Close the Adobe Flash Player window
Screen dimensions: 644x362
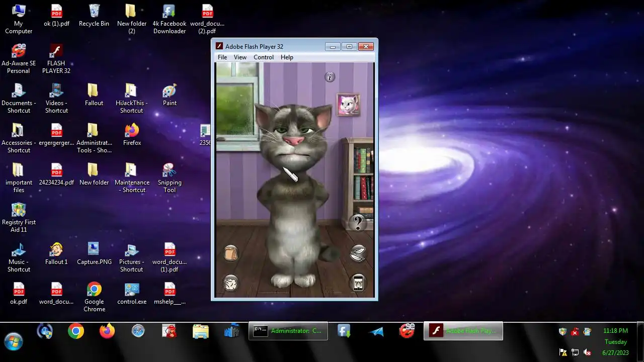[366, 46]
